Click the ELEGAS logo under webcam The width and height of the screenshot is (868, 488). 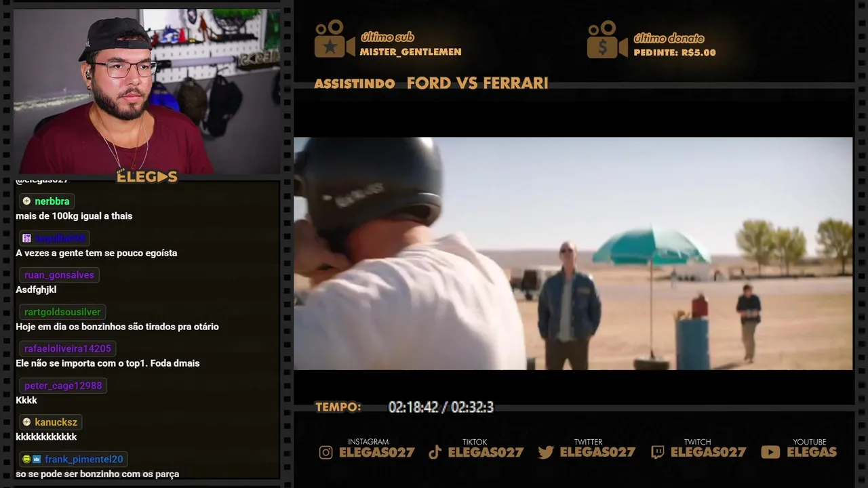tap(147, 177)
